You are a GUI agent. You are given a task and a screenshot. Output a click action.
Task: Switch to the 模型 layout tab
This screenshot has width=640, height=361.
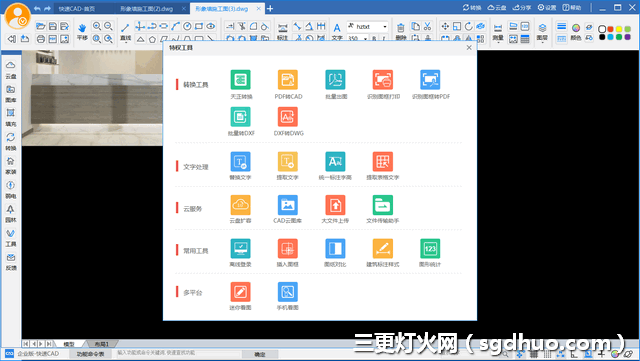[69, 344]
